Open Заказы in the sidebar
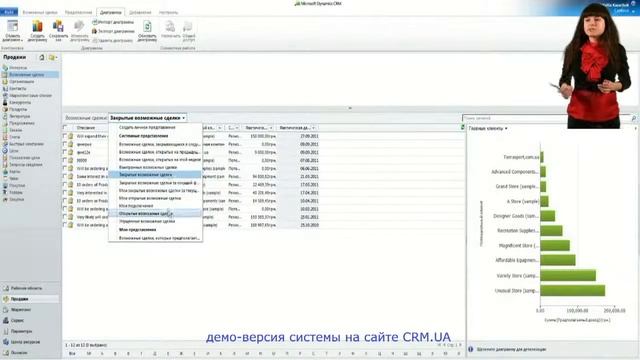640x360 pixels. tap(16, 130)
